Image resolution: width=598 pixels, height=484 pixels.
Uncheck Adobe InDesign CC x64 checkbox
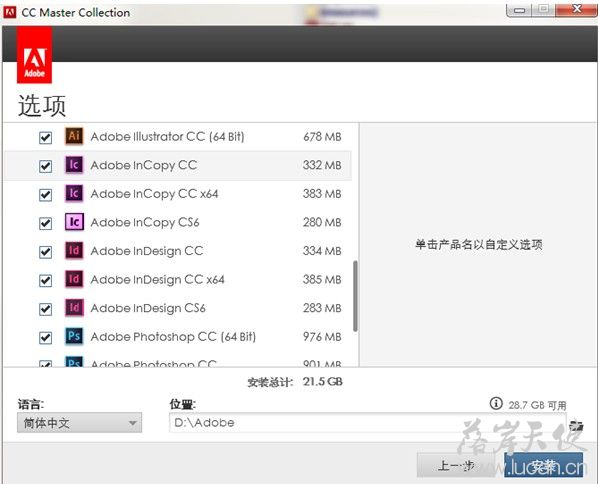(x=45, y=280)
